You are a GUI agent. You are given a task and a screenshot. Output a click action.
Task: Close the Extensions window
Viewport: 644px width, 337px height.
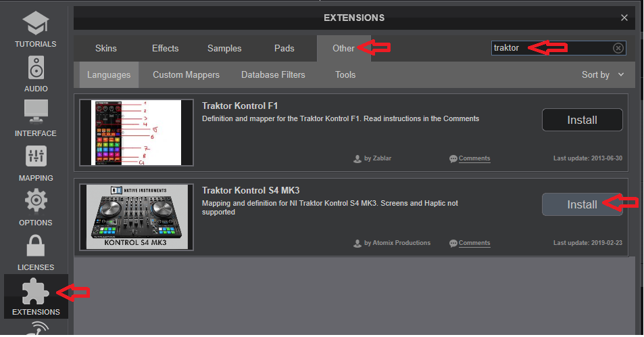tap(624, 18)
